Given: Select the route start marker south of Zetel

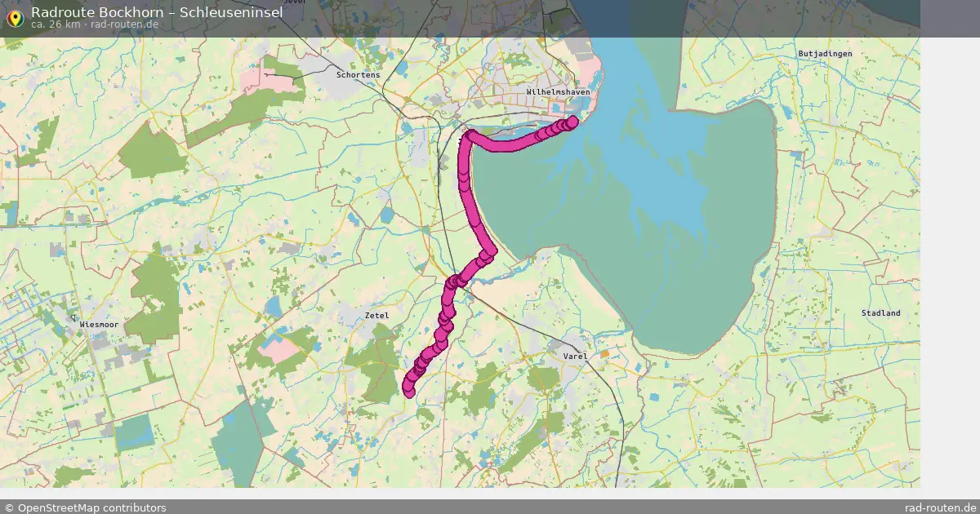Looking at the screenshot, I should [409, 391].
